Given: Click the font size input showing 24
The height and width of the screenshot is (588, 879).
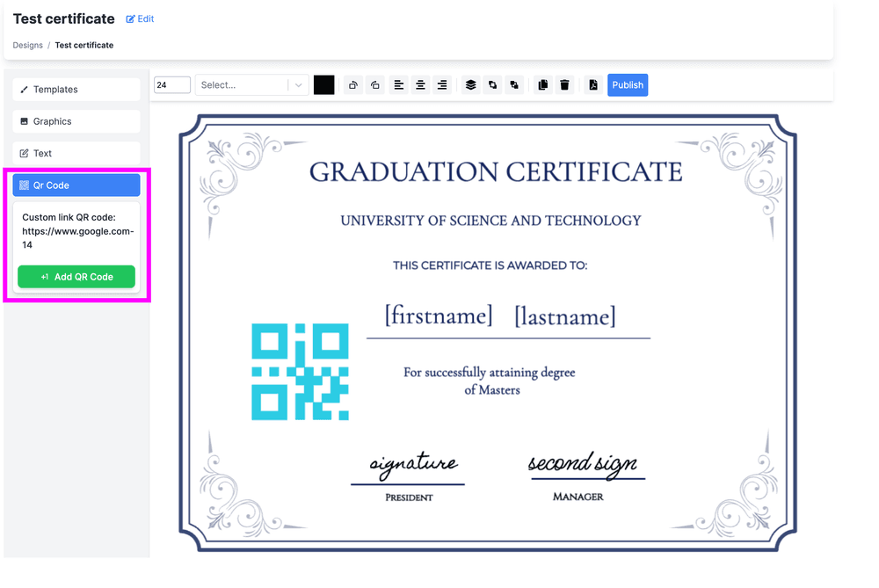Looking at the screenshot, I should 171,84.
